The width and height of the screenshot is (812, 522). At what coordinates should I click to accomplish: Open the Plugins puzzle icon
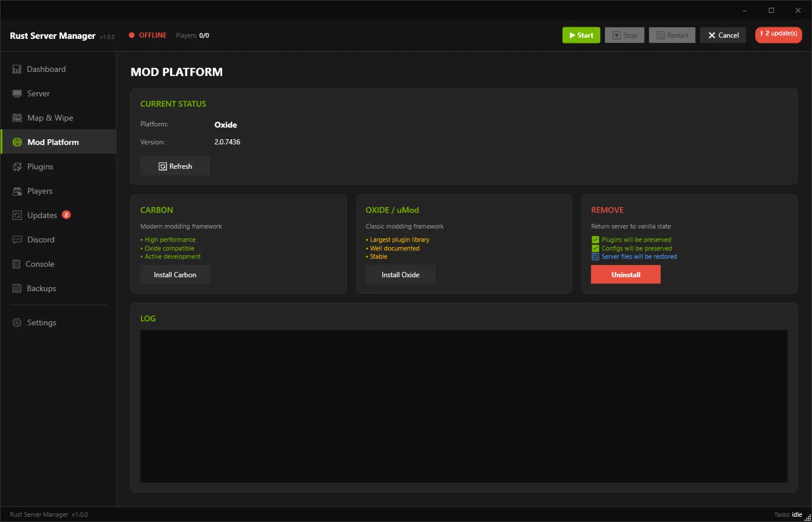(x=17, y=166)
